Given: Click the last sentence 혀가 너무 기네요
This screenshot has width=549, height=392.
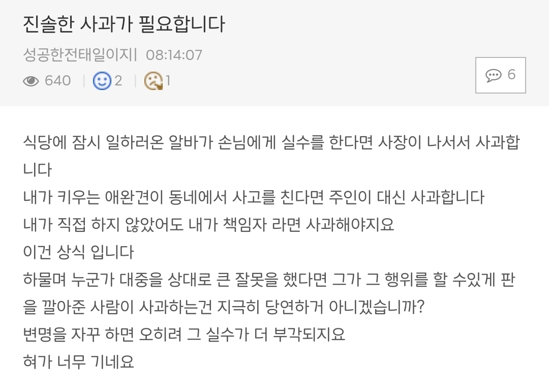Looking at the screenshot, I should tap(78, 362).
